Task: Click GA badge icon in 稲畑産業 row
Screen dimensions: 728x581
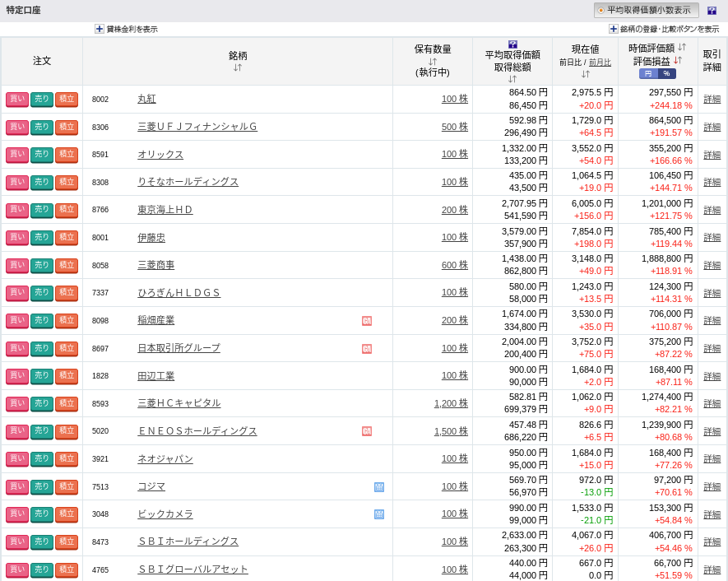Action: tap(367, 321)
